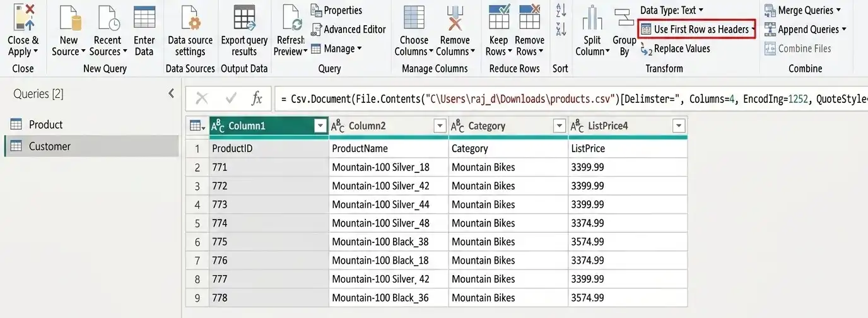Open the Advanced Editor
Screen dimensions: 868x318
click(348, 29)
